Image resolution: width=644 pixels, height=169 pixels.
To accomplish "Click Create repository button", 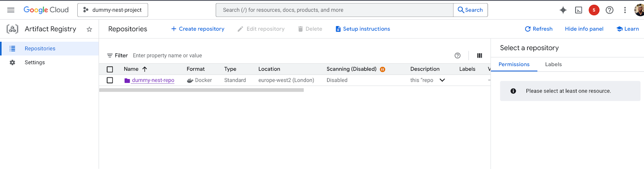I will click(x=198, y=29).
